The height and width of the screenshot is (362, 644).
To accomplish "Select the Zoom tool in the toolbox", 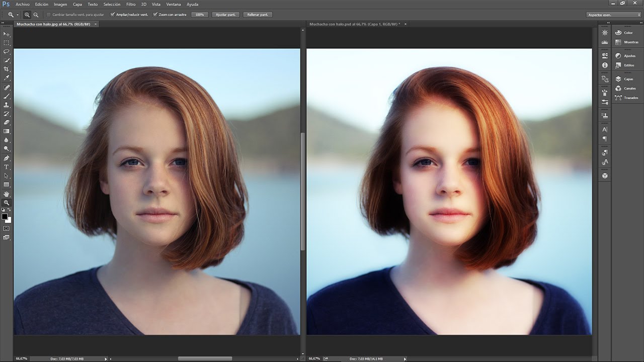I will (7, 203).
